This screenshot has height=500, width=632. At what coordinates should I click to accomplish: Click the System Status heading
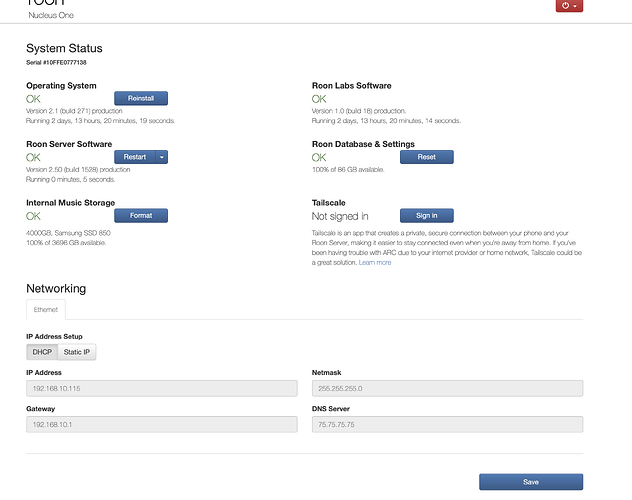[x=64, y=48]
